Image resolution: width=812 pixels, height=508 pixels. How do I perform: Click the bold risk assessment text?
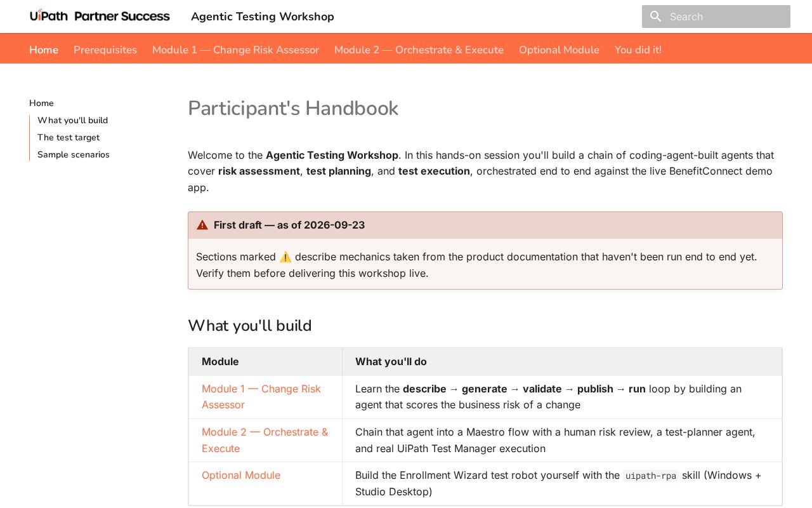coord(259,171)
